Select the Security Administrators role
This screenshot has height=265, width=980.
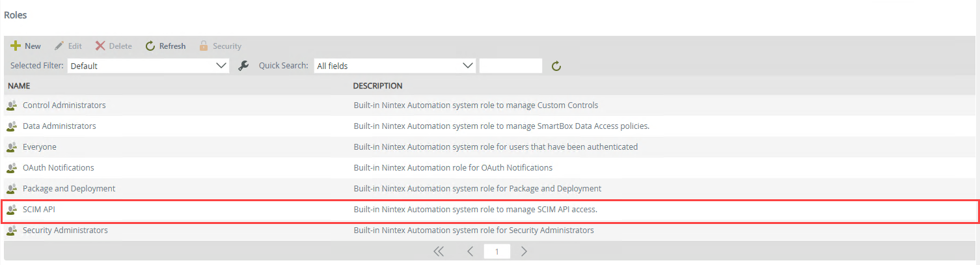click(65, 230)
